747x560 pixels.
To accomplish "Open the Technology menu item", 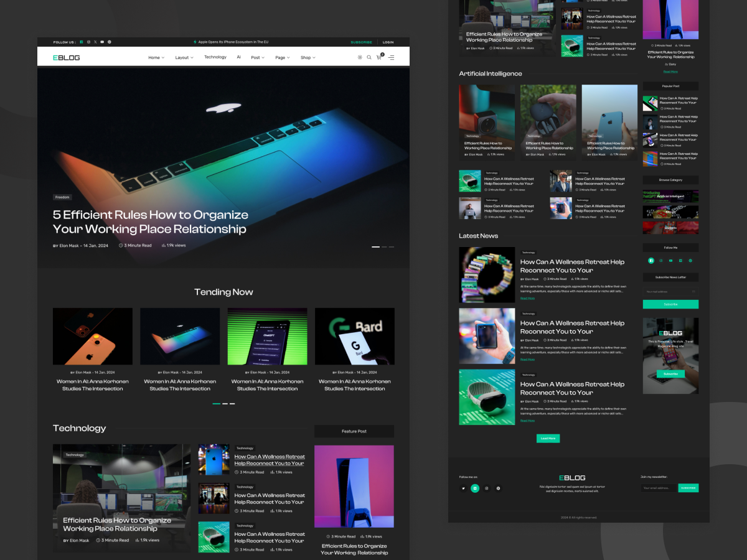I will 215,57.
